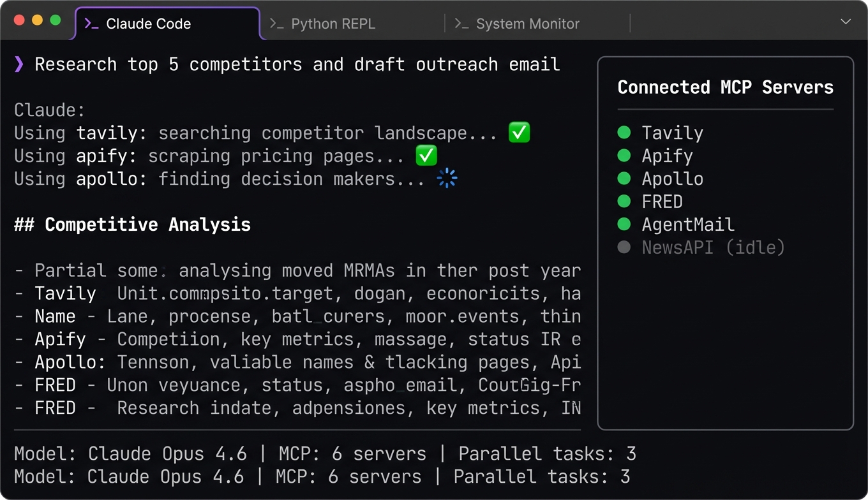Click the yellow minimize window button
This screenshot has height=500, width=868.
pyautogui.click(x=37, y=20)
